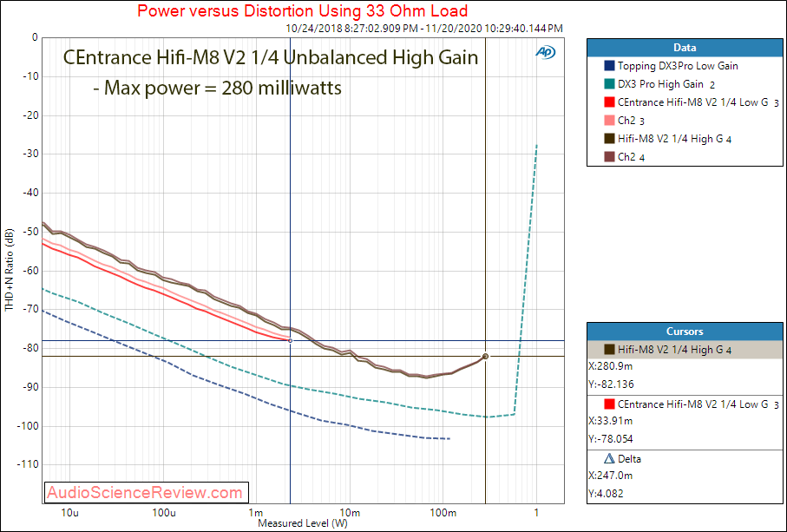The height and width of the screenshot is (532, 787).
Task: Click the date range timestamp under the title
Action: click(x=424, y=29)
